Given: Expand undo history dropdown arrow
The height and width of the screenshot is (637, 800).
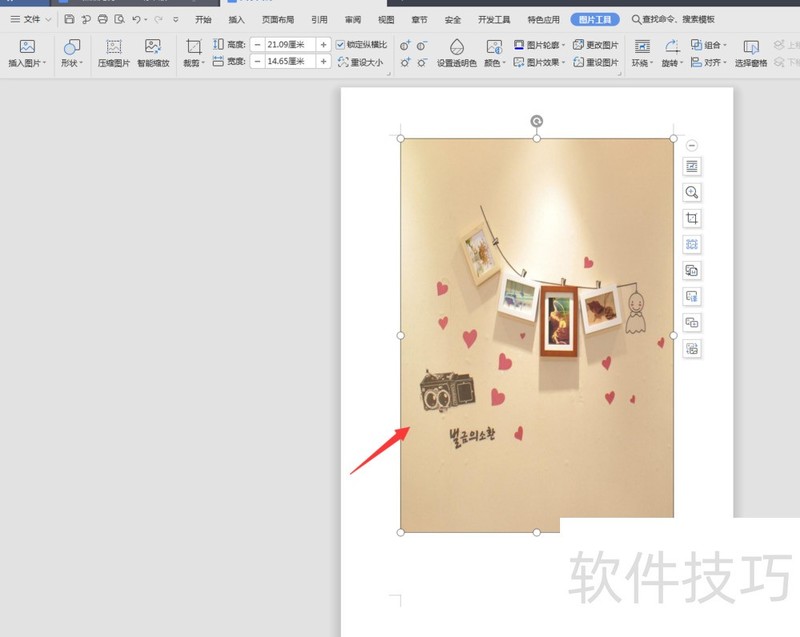Looking at the screenshot, I should tap(145, 20).
